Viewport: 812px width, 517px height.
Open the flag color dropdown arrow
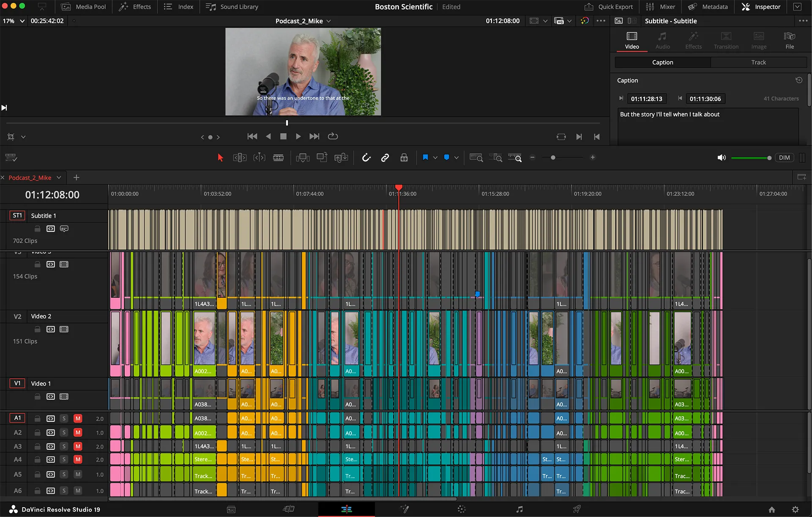[435, 158]
